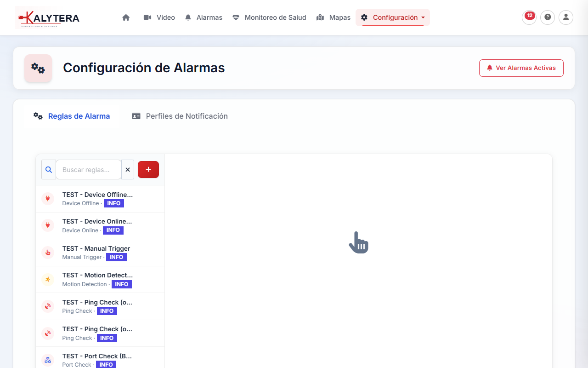Open Monitoreo de Salud section
The width and height of the screenshot is (588, 368).
coord(269,17)
